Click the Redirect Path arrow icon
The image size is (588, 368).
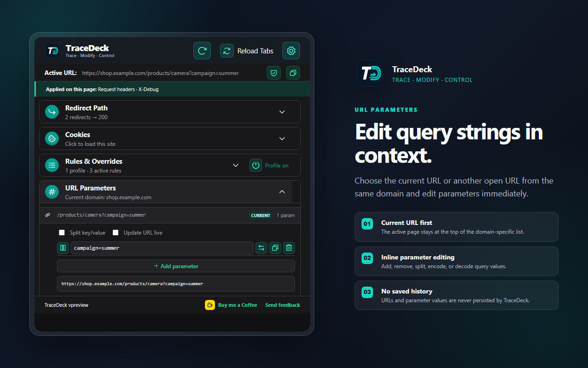[x=52, y=112]
